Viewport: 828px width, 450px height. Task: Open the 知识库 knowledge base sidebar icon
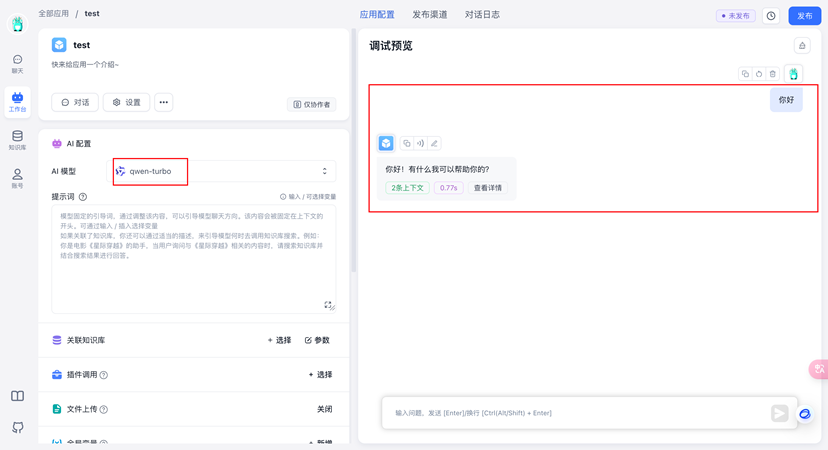point(17,139)
